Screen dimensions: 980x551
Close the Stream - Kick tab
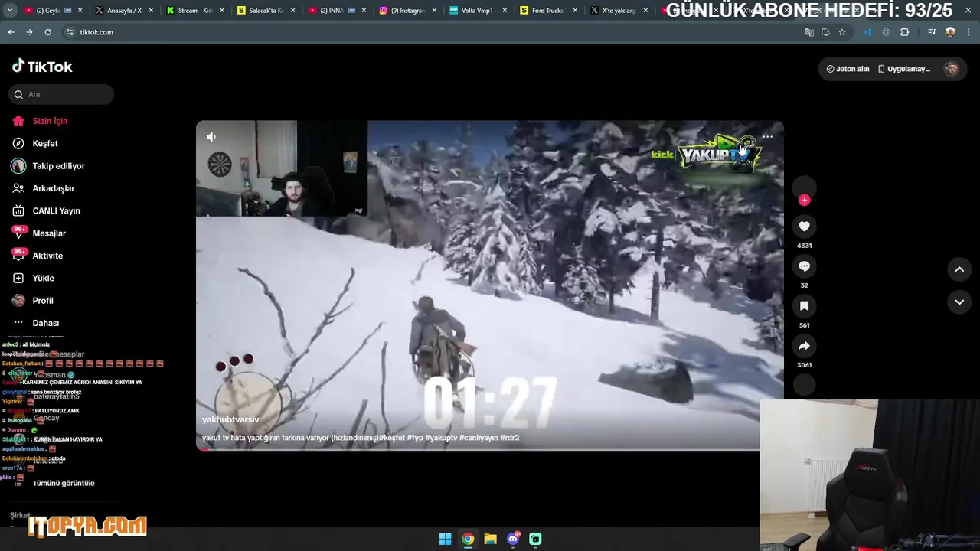222,11
